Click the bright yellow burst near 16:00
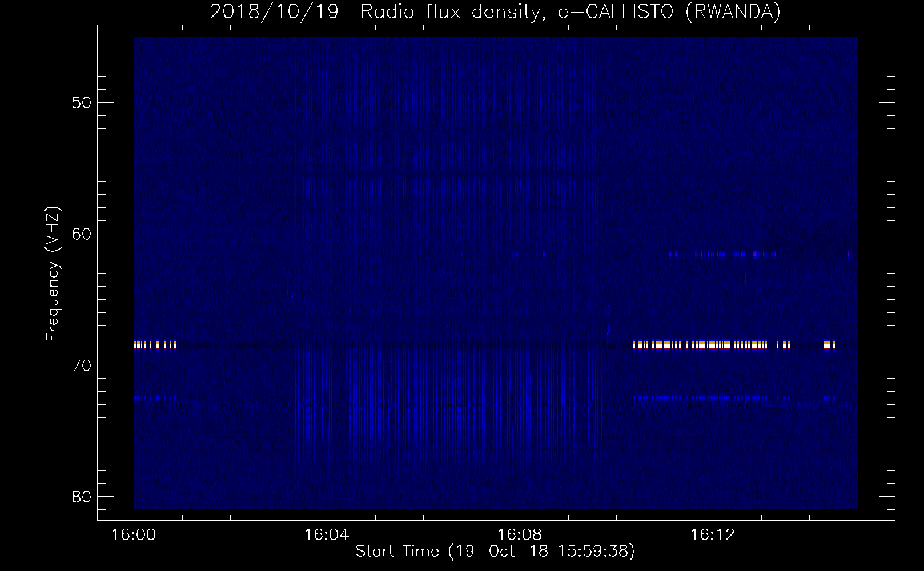Image resolution: width=924 pixels, height=571 pixels. pyautogui.click(x=155, y=344)
